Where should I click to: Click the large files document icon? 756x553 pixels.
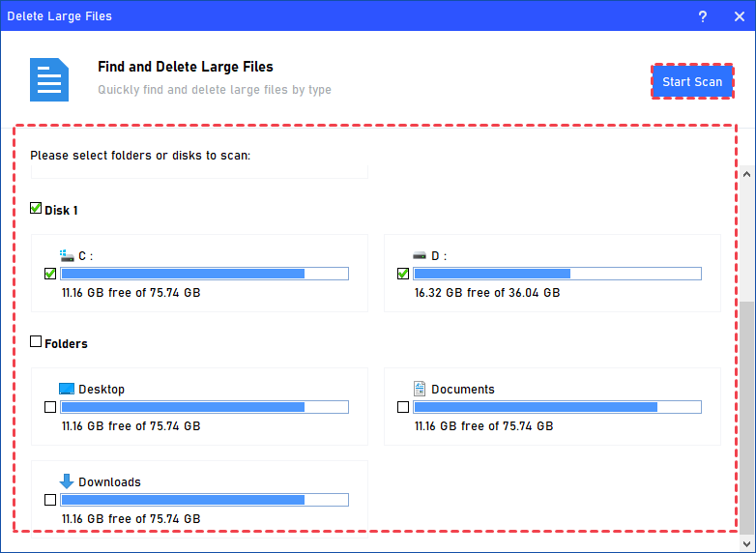point(48,79)
